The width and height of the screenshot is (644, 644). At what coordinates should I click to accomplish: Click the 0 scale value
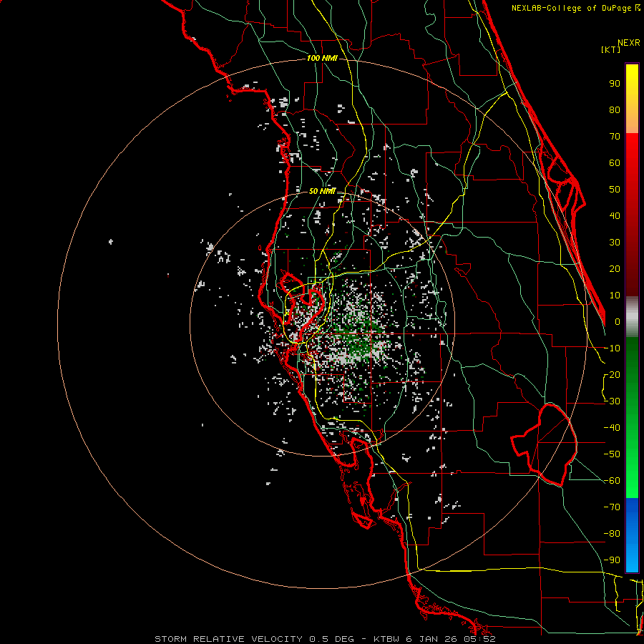coord(618,322)
